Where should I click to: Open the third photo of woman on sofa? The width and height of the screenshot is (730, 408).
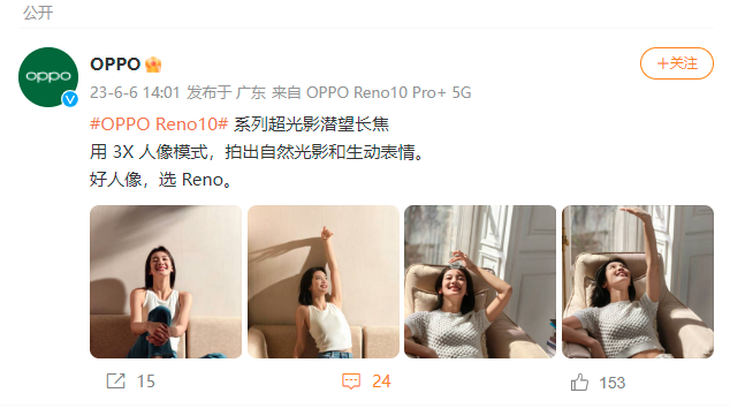pos(480,281)
